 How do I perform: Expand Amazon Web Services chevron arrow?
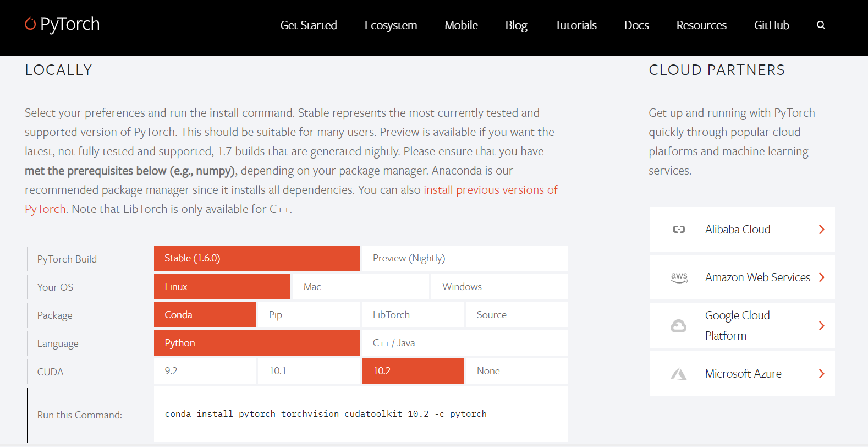tap(821, 277)
